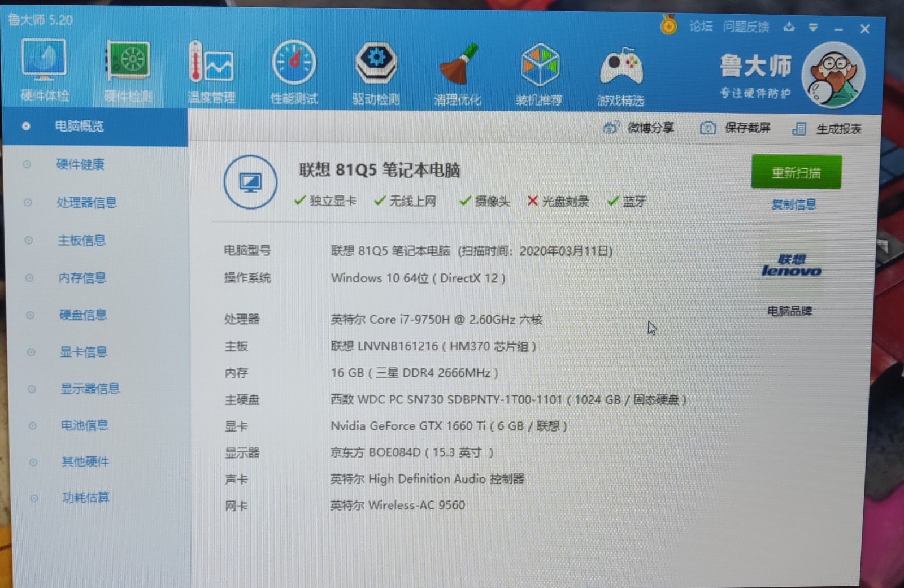Image resolution: width=904 pixels, height=588 pixels.
Task: Select 电脑概览 in sidebar
Action: [x=95, y=127]
